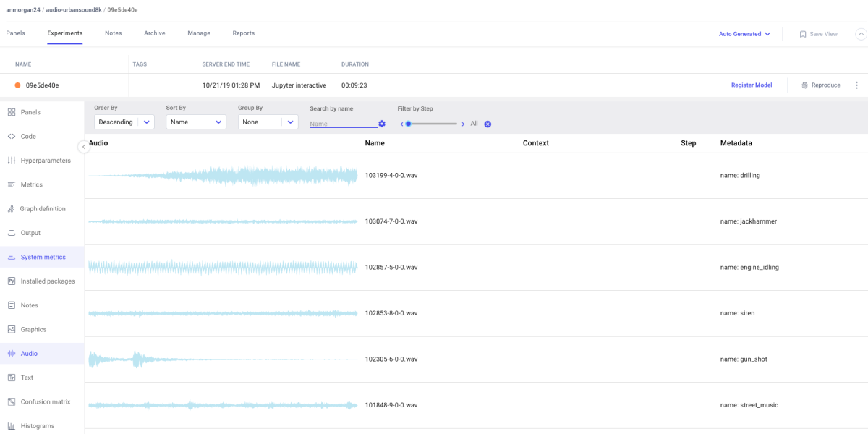Click the DURATION column header
Image resolution: width=868 pixels, height=434 pixels.
pos(355,64)
